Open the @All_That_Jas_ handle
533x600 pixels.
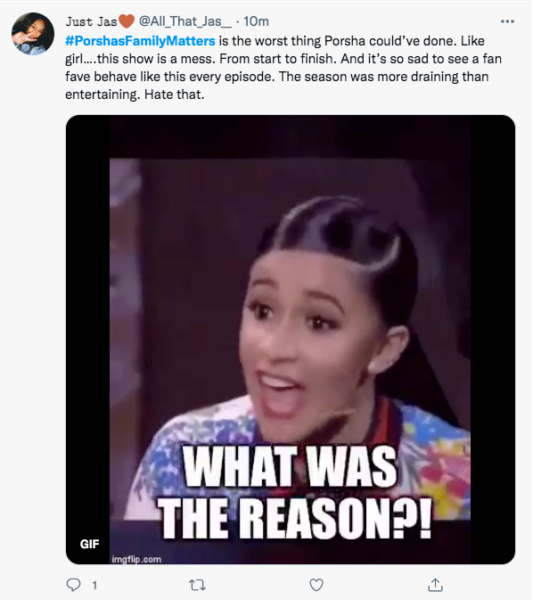(x=185, y=21)
